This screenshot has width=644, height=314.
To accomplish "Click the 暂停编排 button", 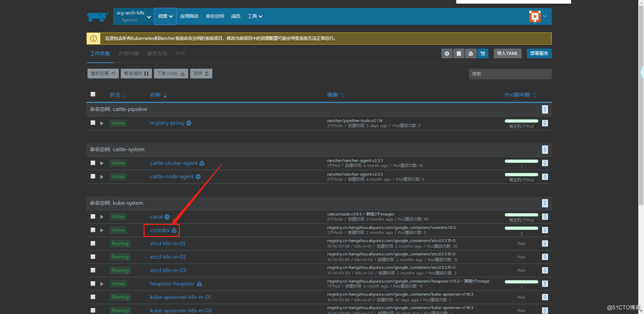I will click(x=136, y=74).
